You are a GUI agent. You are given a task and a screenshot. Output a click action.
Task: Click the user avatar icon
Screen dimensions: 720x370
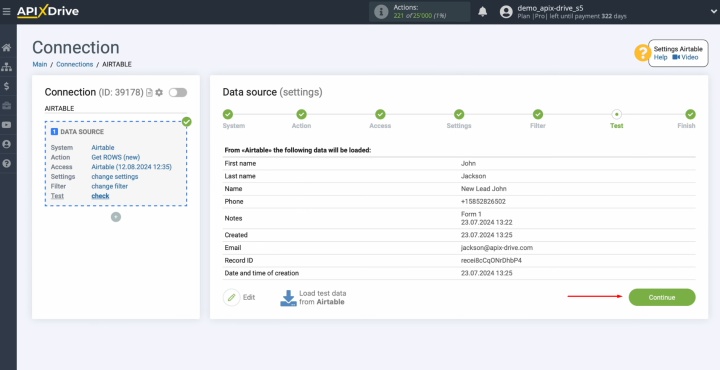click(x=506, y=12)
